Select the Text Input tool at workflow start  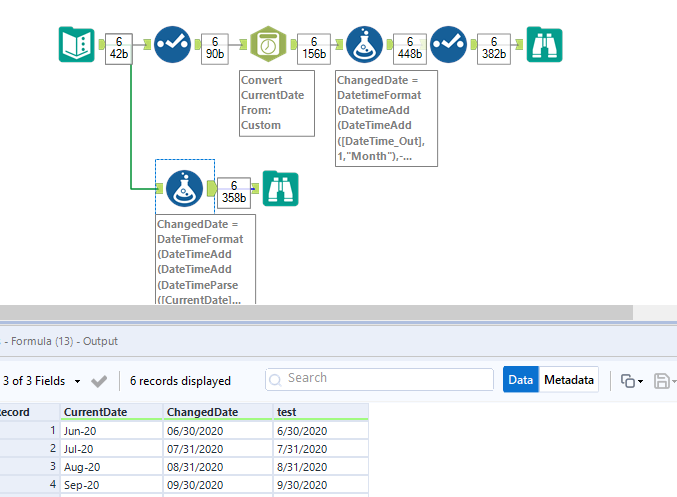pos(77,45)
